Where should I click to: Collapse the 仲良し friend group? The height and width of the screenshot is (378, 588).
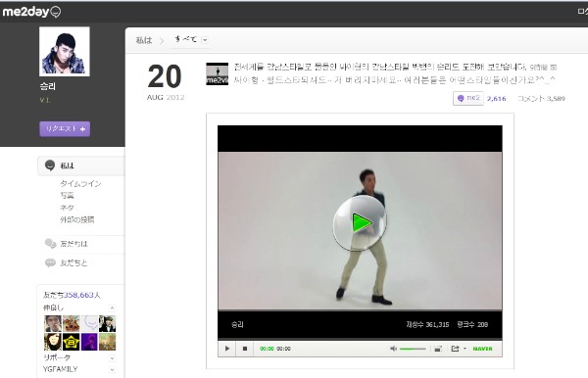(x=112, y=308)
